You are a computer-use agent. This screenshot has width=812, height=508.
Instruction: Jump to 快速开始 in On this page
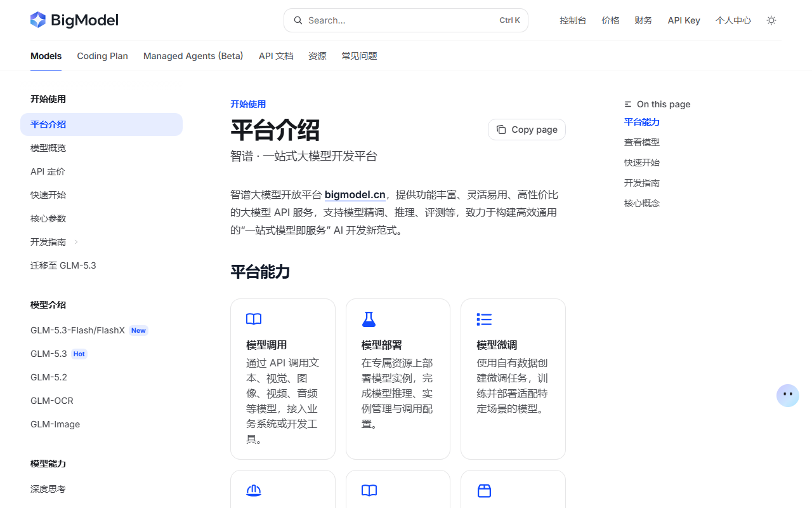click(x=642, y=163)
